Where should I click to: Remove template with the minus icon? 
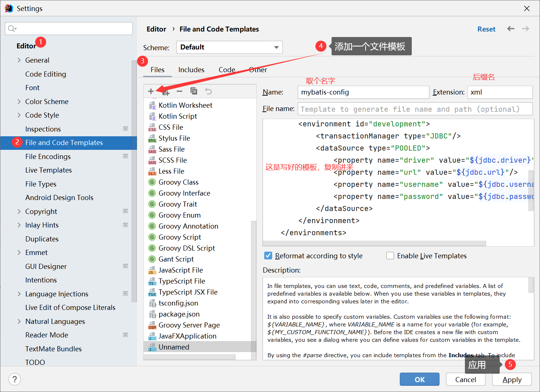[180, 91]
